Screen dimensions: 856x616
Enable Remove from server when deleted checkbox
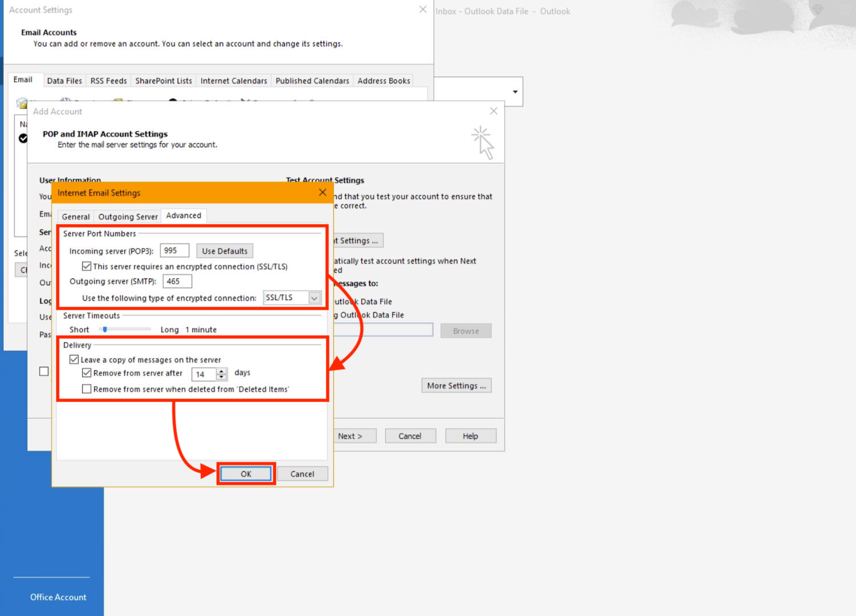coord(87,389)
